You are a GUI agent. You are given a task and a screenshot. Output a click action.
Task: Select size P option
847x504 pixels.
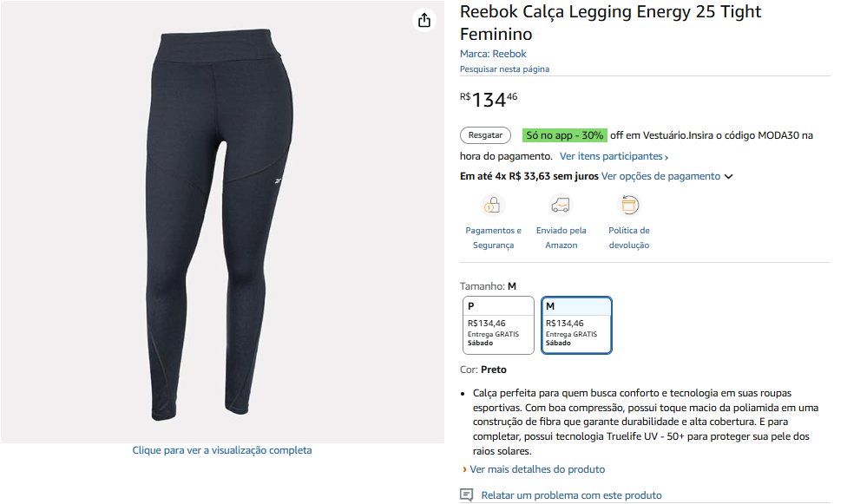[x=498, y=325]
